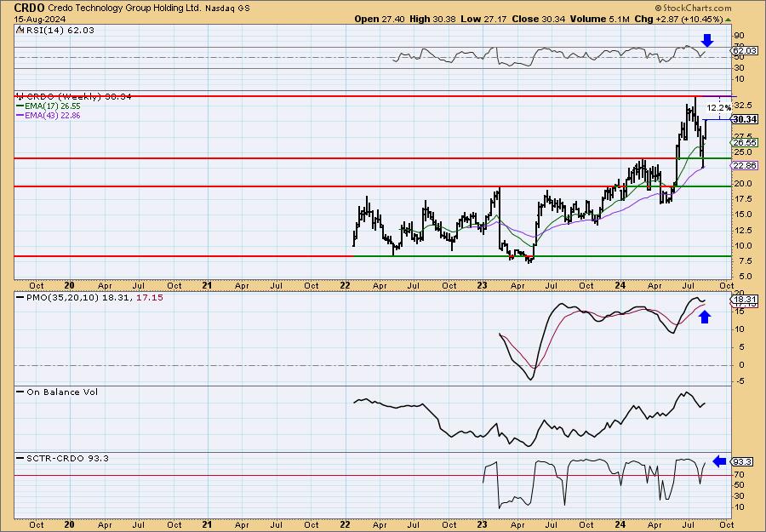Screen dimensions: 766x532
Task: Click the Close 30.34 value in the header
Action: pos(539,19)
